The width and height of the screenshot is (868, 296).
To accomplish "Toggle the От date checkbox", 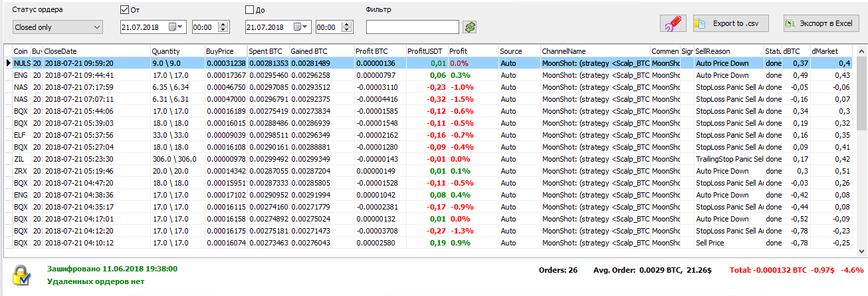I will coord(124,10).
